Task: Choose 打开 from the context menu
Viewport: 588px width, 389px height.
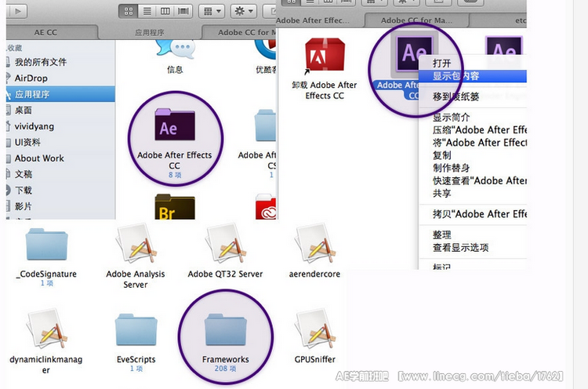Action: (x=473, y=64)
